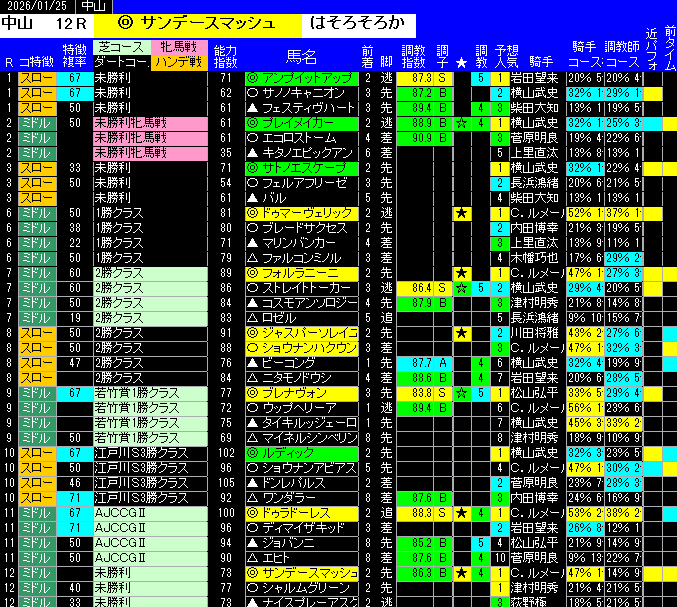Click the ◎ icon in the race title banner
Viewport: 677px width, 607px height.
pyautogui.click(x=125, y=21)
